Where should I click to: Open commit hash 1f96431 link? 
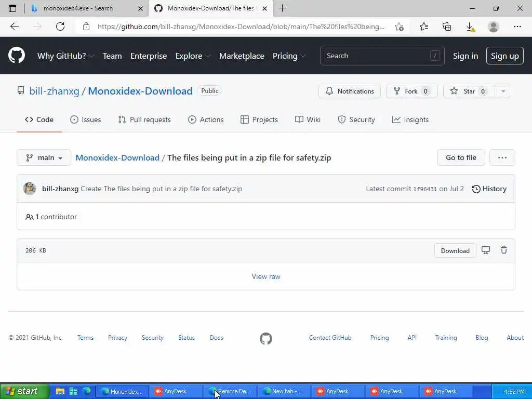[425, 189]
